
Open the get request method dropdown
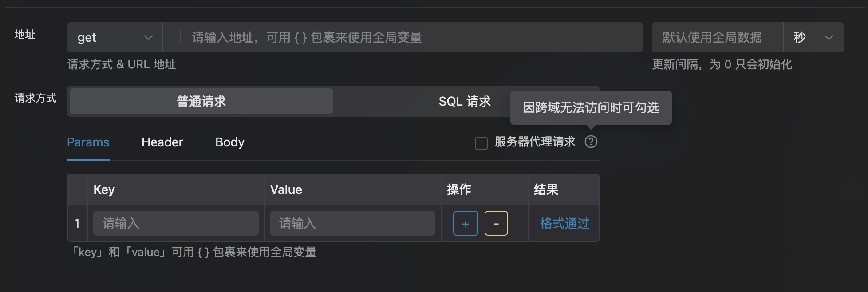coord(114,38)
